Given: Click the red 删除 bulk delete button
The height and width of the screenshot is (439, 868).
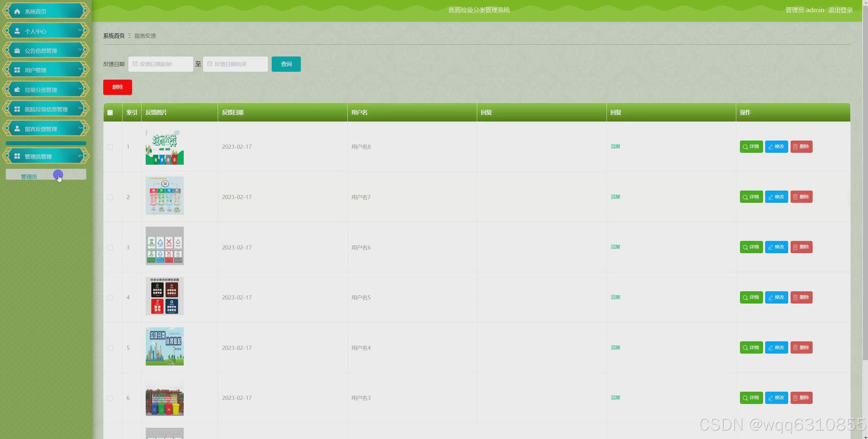Looking at the screenshot, I should point(117,87).
